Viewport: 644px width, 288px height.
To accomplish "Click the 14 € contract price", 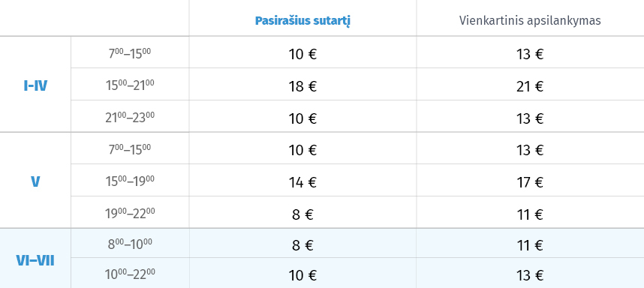I will click(x=302, y=182).
